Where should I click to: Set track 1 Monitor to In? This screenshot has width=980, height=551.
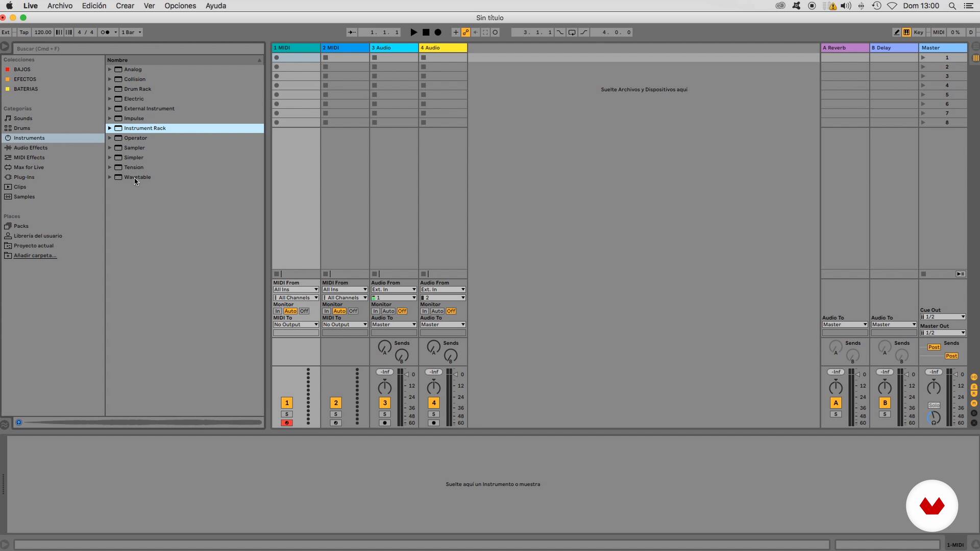(x=277, y=311)
